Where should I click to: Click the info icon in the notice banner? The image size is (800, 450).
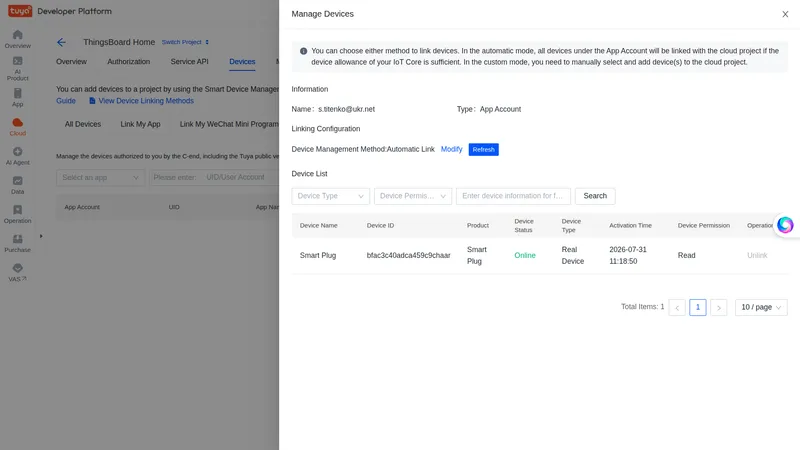point(304,51)
